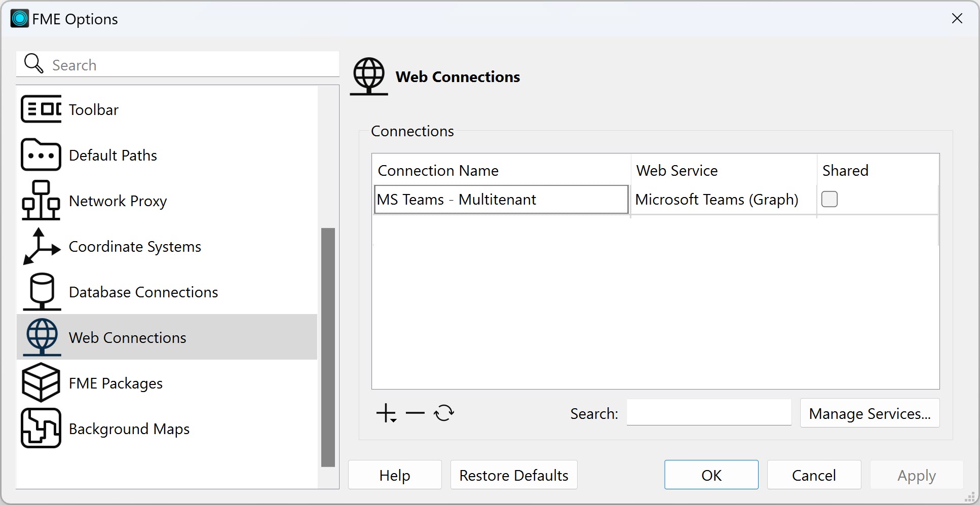
Task: Select Database Connections cylinder icon
Action: pyautogui.click(x=41, y=292)
